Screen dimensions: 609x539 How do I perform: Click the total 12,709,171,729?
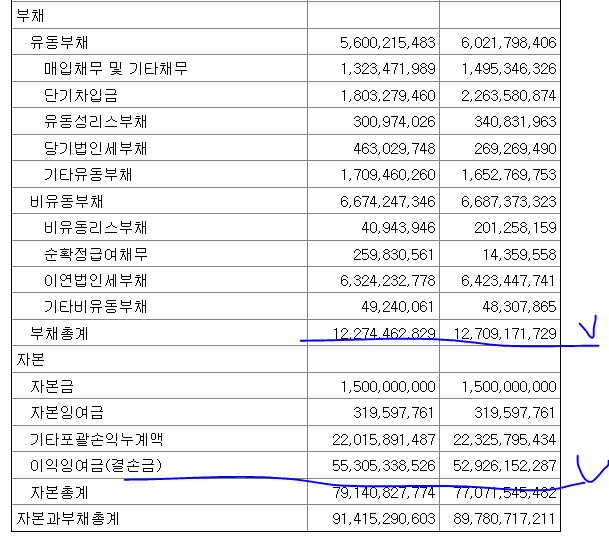505,333
